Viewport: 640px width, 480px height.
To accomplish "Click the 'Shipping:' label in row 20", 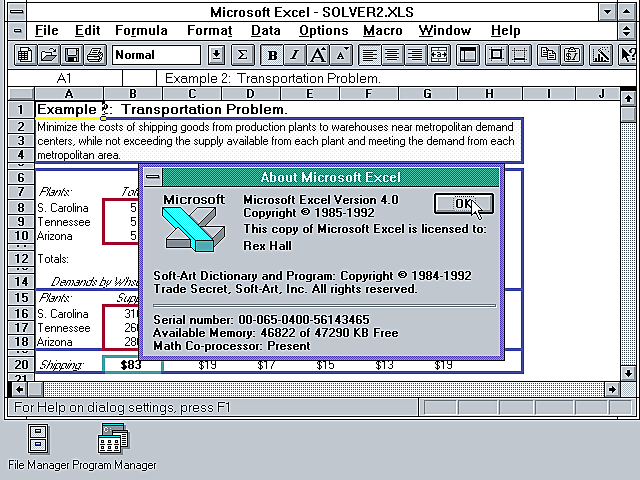I will (x=61, y=365).
